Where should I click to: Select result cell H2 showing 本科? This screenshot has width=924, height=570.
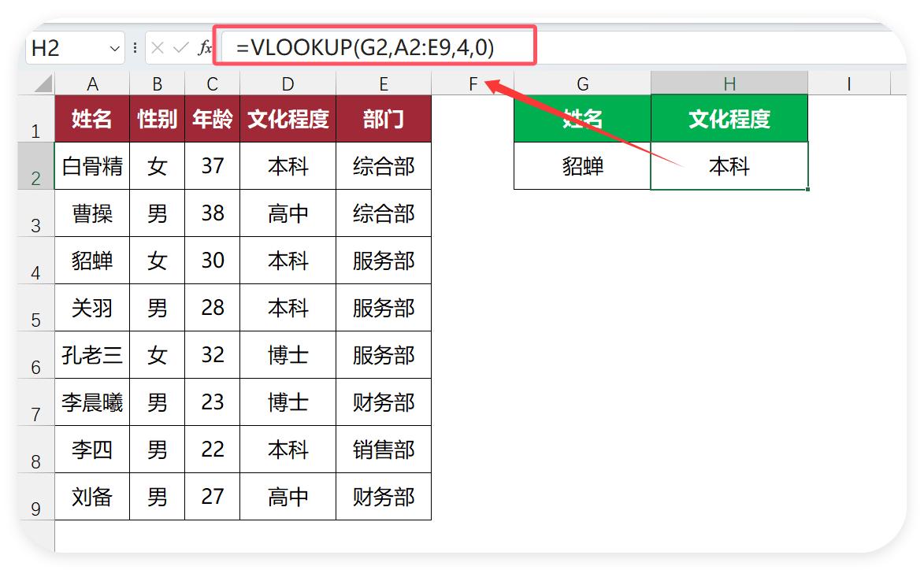729,166
